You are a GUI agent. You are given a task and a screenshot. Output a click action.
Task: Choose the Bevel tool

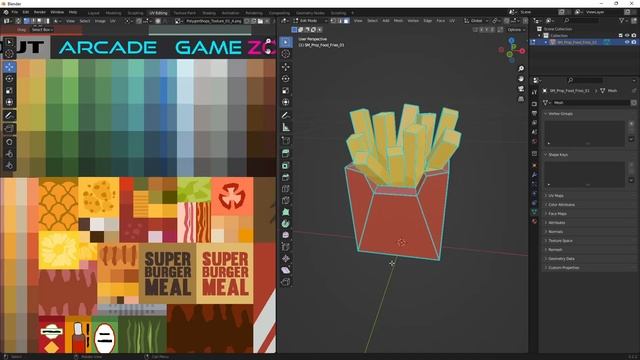286,177
